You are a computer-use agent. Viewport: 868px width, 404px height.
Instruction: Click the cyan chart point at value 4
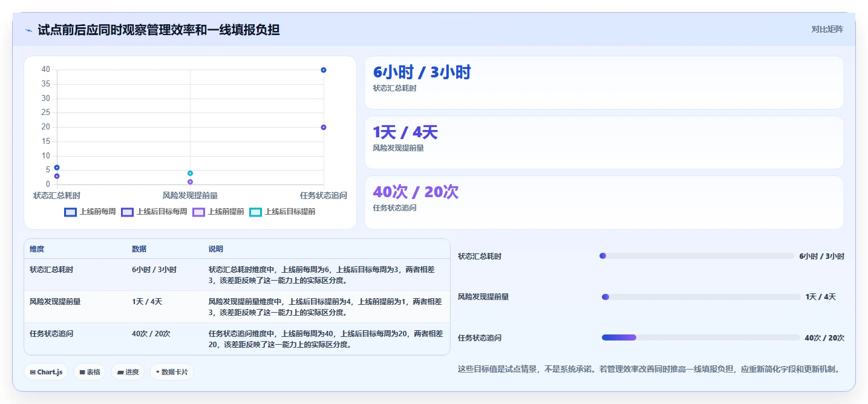pyautogui.click(x=190, y=173)
